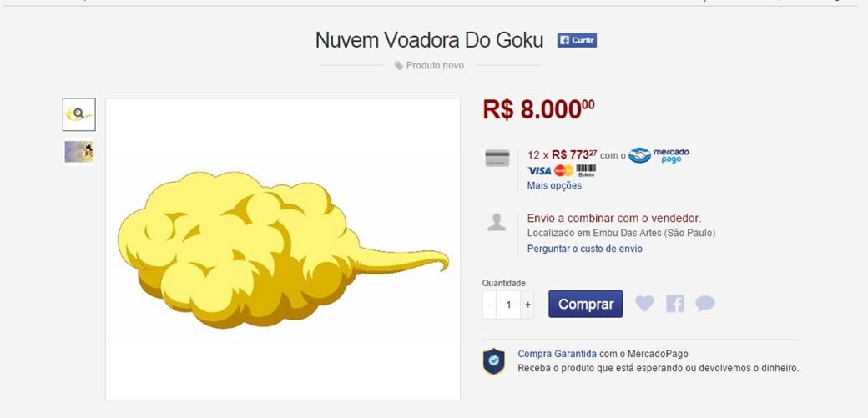
Task: Click the seller person silhouette icon
Action: pos(497,222)
